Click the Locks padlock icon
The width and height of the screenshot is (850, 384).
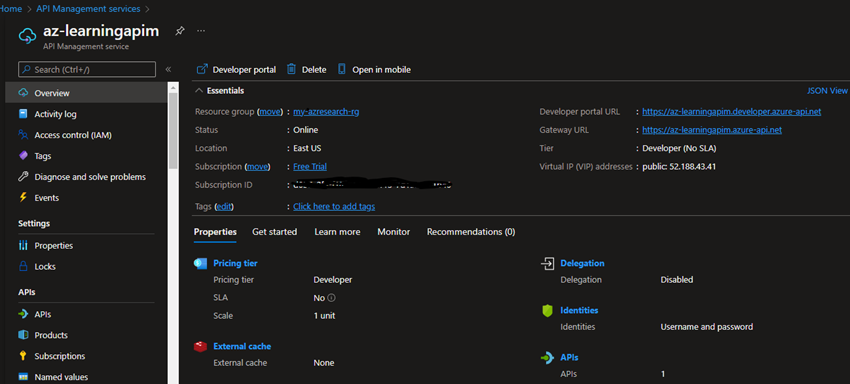pyautogui.click(x=23, y=266)
